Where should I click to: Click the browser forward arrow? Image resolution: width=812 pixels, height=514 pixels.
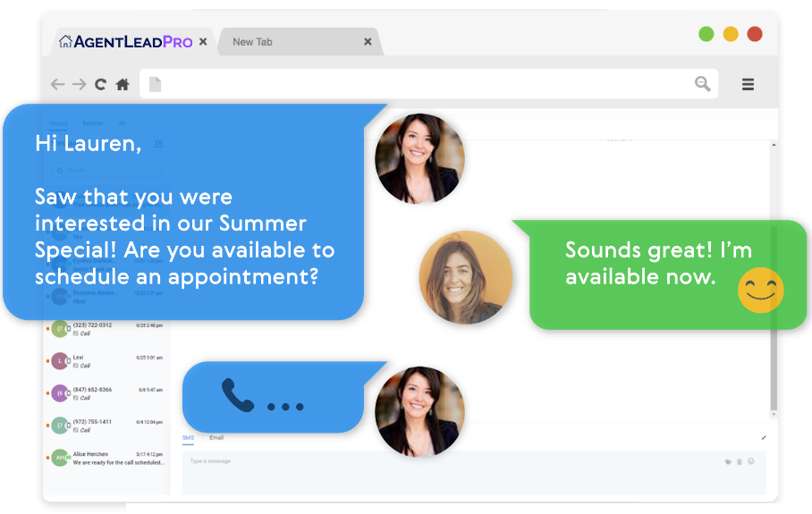point(79,84)
